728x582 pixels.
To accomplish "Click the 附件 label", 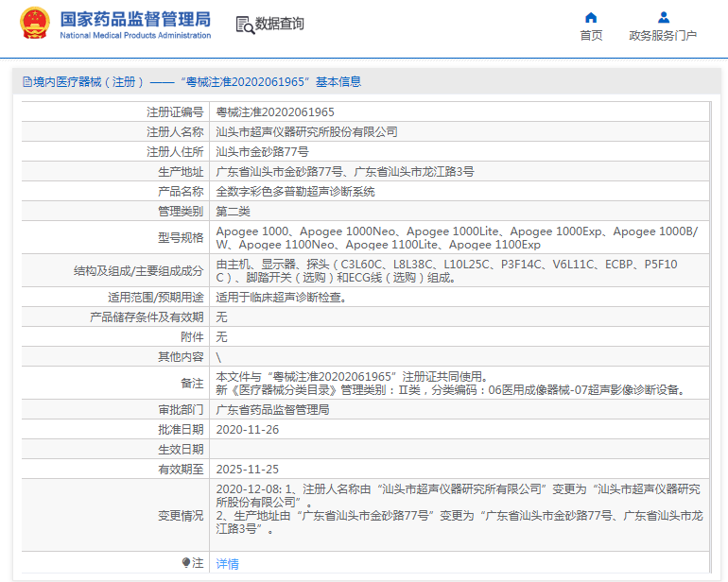I will point(192,337).
